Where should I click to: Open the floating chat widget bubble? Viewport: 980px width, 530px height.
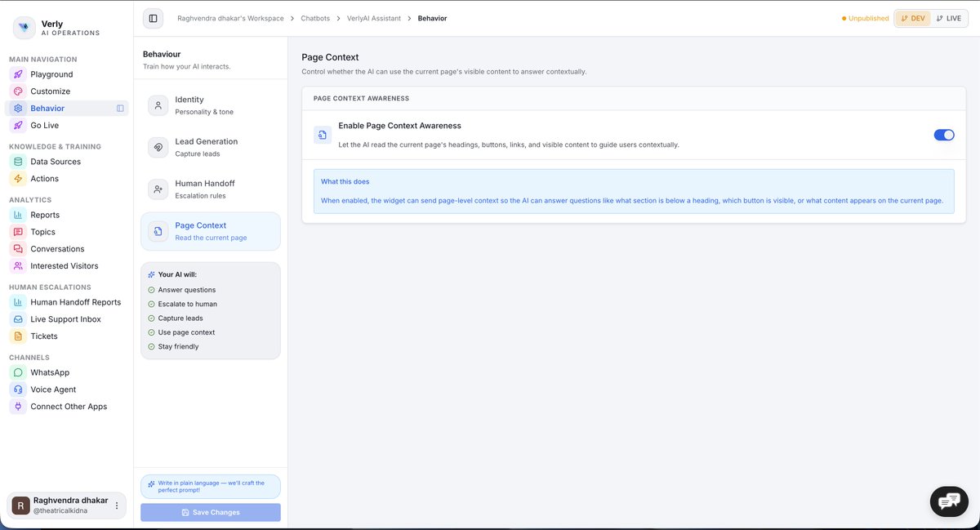pyautogui.click(x=949, y=501)
